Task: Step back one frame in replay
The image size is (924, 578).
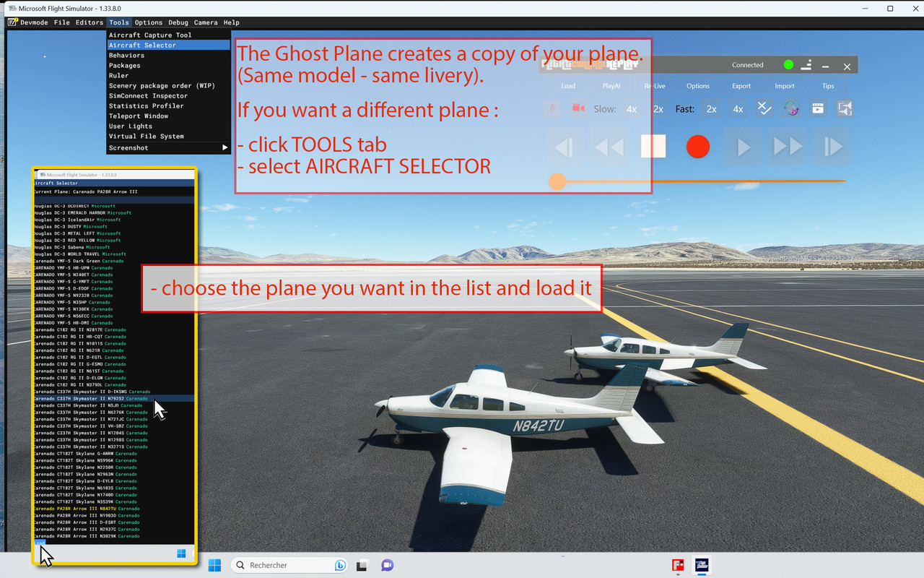Action: coord(565,147)
